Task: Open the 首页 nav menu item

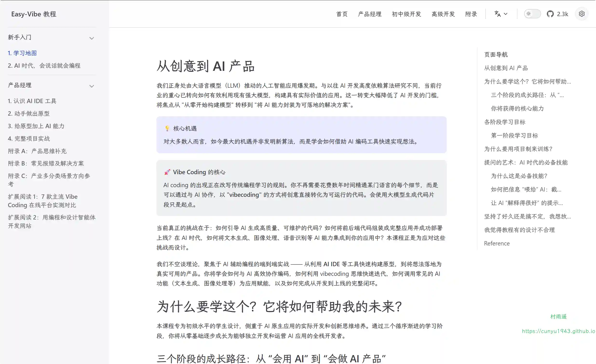Action: (342, 14)
